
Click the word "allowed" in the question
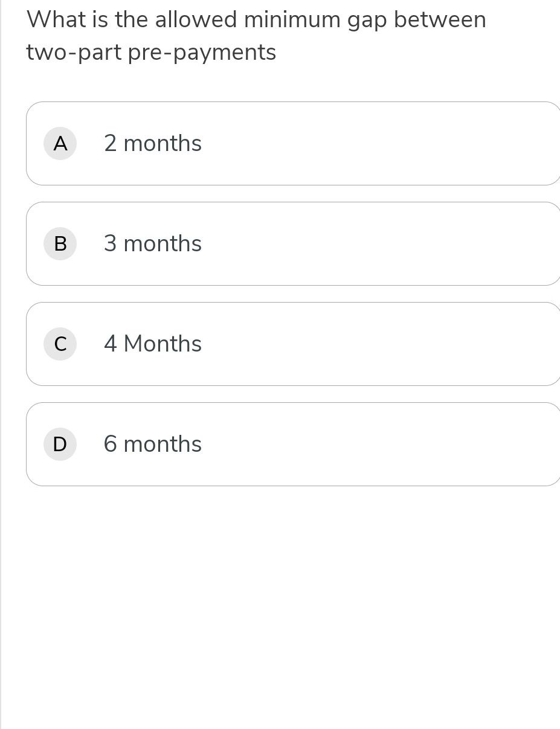click(x=196, y=20)
